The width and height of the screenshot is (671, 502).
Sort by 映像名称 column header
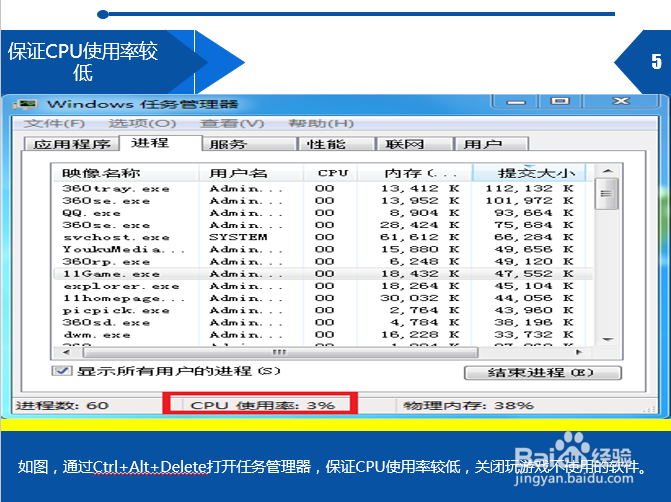pyautogui.click(x=125, y=173)
